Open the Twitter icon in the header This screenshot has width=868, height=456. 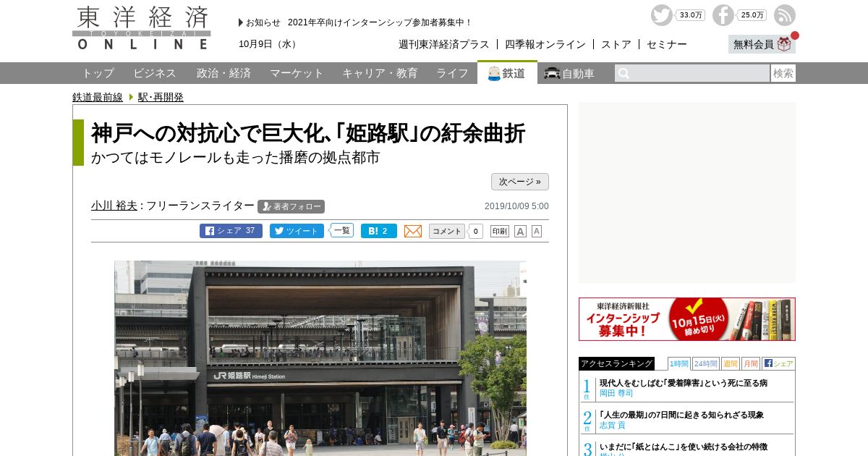coord(661,15)
